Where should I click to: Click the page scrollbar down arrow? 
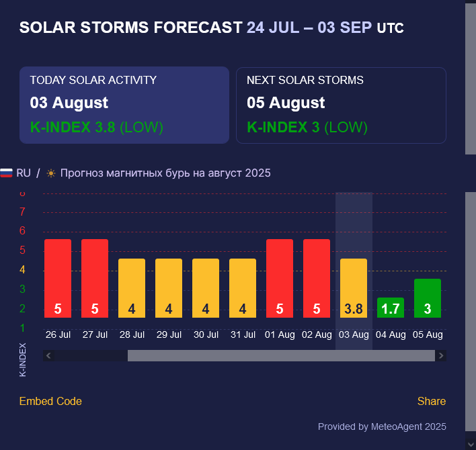[x=471, y=444]
